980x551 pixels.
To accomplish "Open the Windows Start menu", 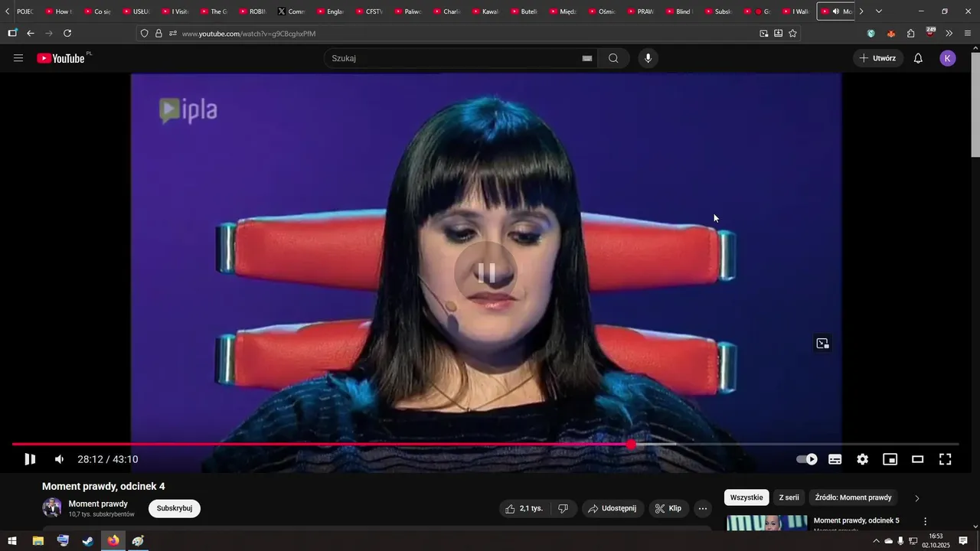I will pos(12,540).
